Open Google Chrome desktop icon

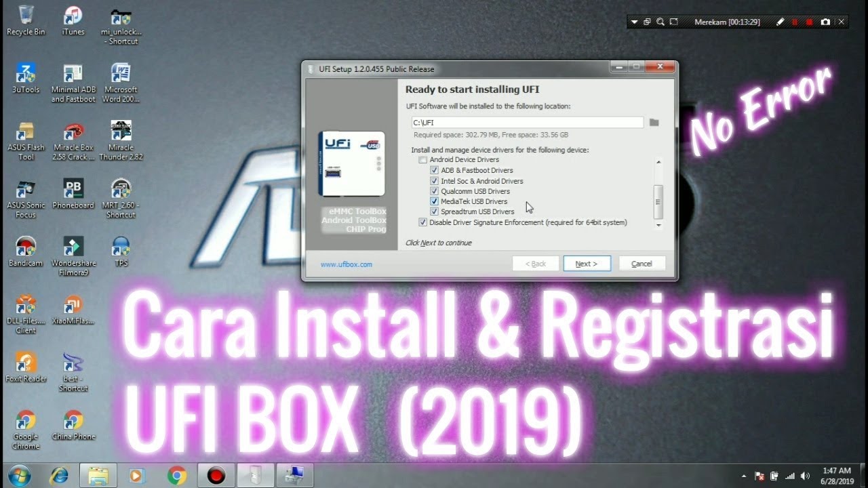coord(26,430)
